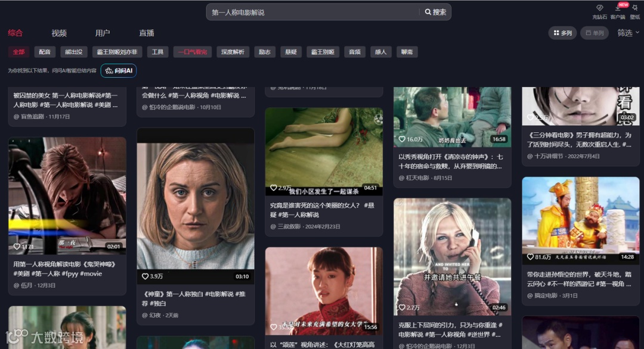Select multi-column 多列 layout
The image size is (644, 349).
(562, 33)
